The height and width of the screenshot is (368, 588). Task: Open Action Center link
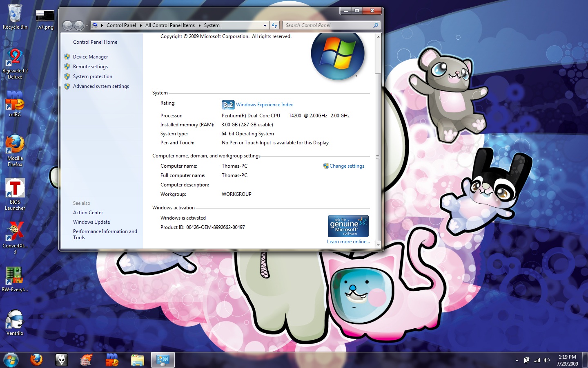[88, 213]
